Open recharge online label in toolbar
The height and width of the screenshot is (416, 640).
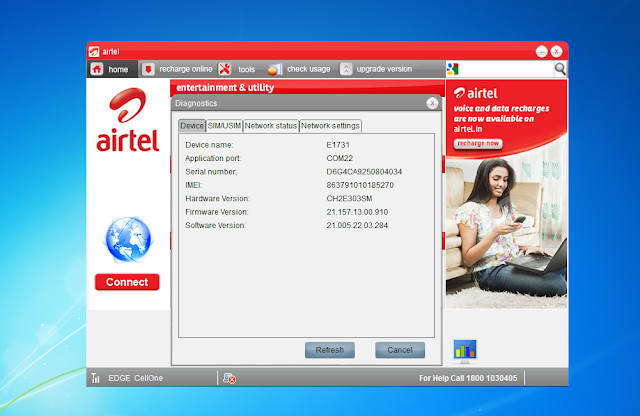[186, 69]
